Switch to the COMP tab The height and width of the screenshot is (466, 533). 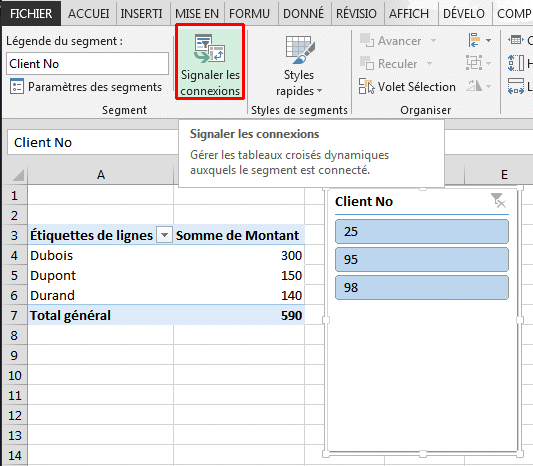click(513, 14)
